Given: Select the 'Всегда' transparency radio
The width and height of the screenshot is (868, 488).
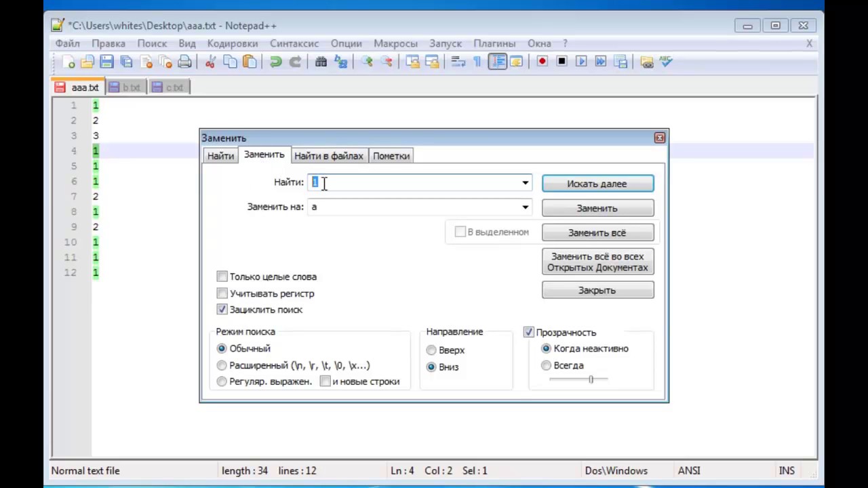Looking at the screenshot, I should click(x=547, y=365).
